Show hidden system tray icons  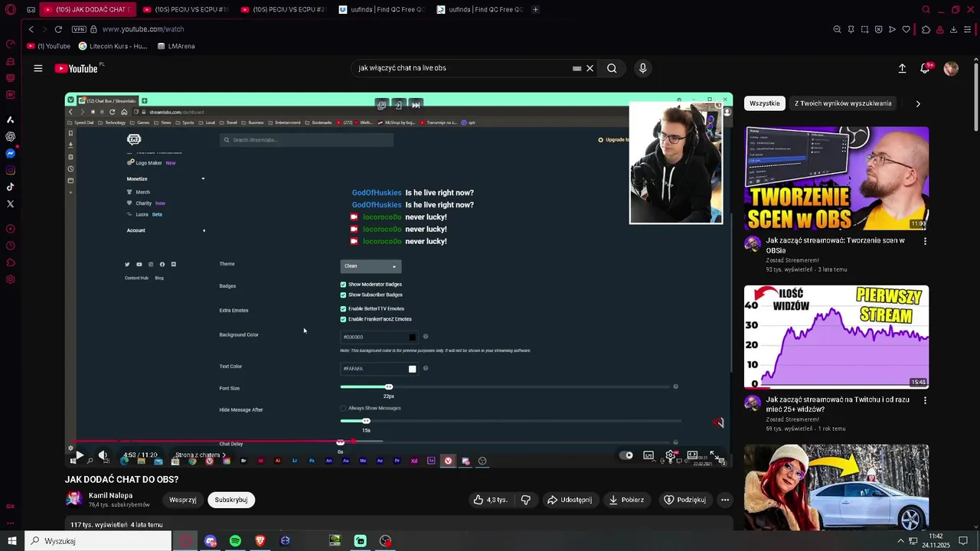(900, 541)
